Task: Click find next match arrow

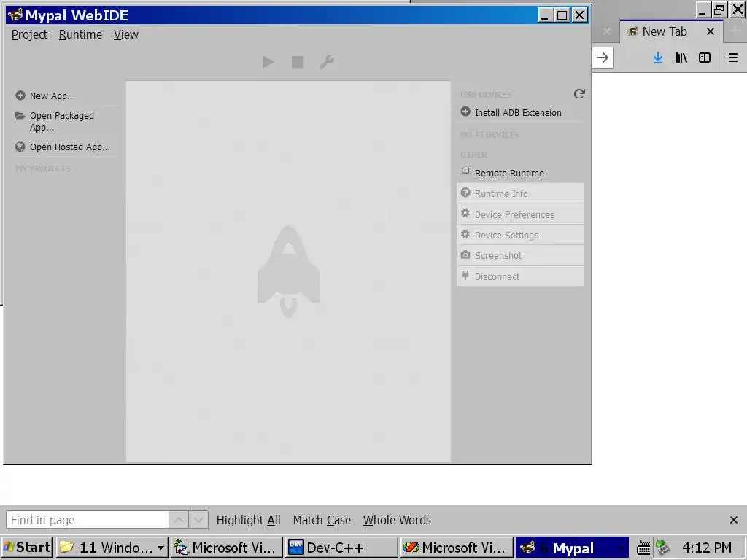Action: (x=198, y=519)
